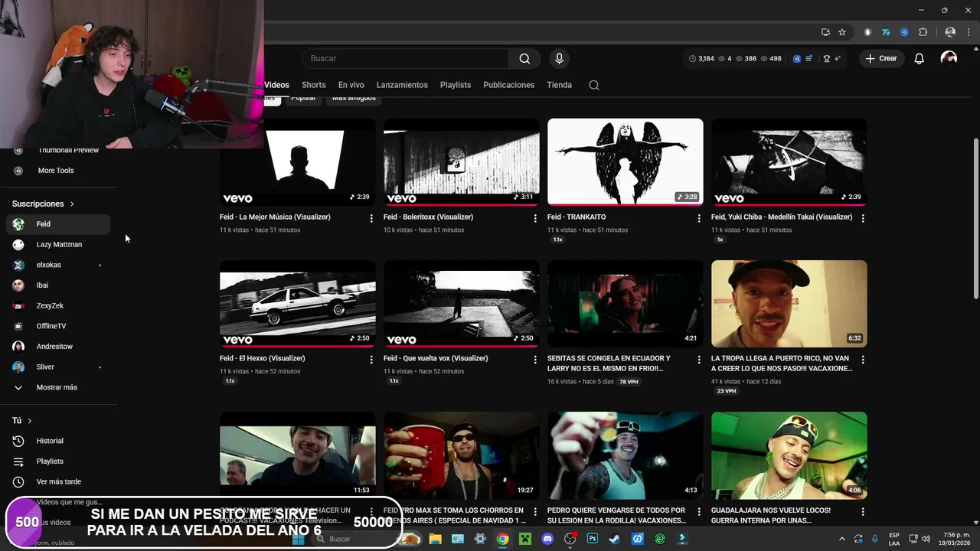Click the trophy icon in stats bar
This screenshot has width=980, height=551.
click(827, 59)
